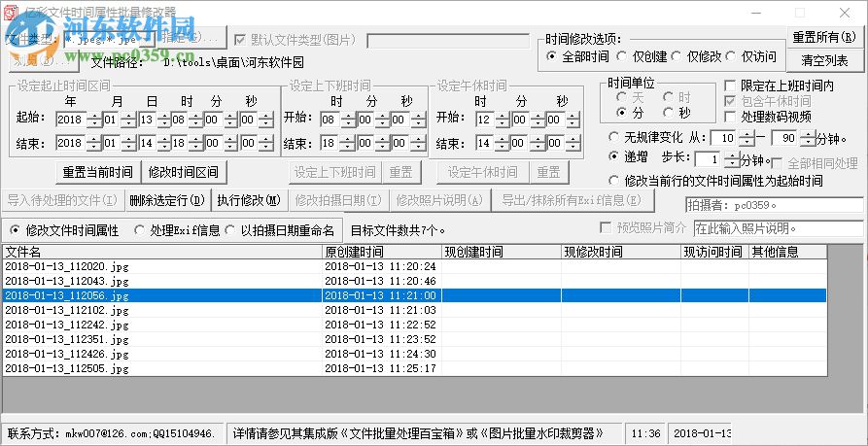Click the spinner for 午休 end hour 14
The image size is (868, 446).
coord(503,143)
